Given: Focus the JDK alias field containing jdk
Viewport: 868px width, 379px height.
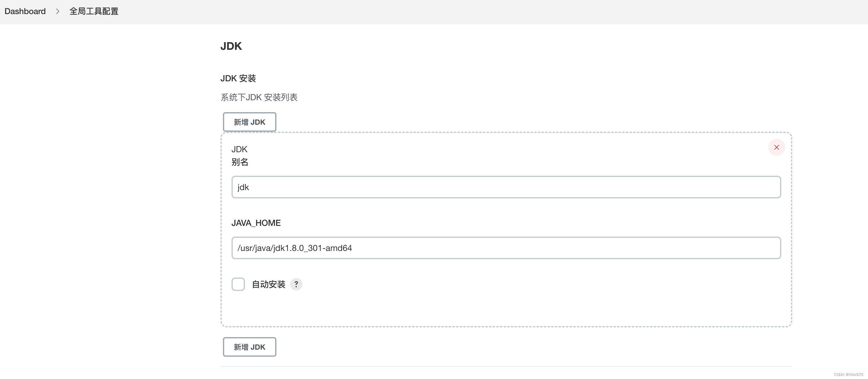Looking at the screenshot, I should click(506, 187).
